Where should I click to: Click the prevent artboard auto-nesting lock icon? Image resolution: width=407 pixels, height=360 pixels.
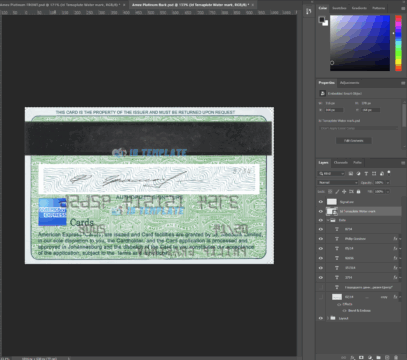pyautogui.click(x=351, y=192)
